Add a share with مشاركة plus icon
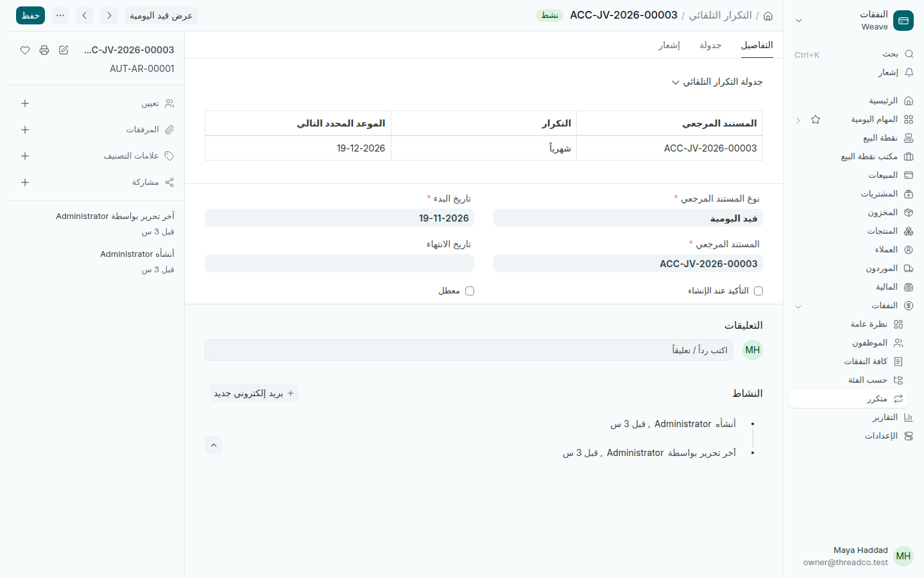The image size is (924, 578). tap(25, 182)
